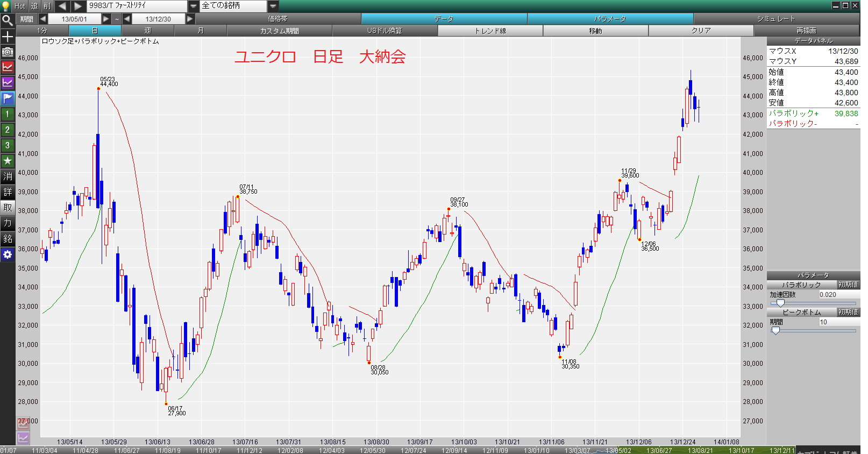
Task: Open the 全ての銘柄 list dropdown
Action: (273, 6)
